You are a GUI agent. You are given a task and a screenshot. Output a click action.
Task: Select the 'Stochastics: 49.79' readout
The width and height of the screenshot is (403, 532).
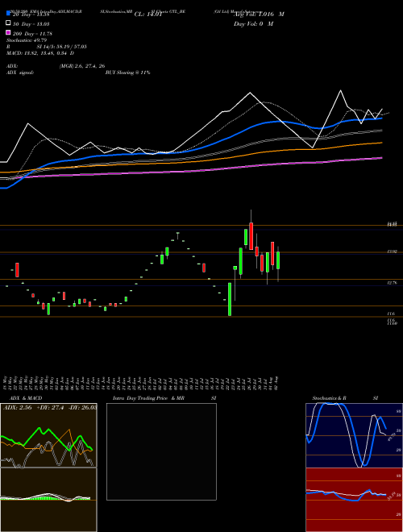[x=27, y=40]
